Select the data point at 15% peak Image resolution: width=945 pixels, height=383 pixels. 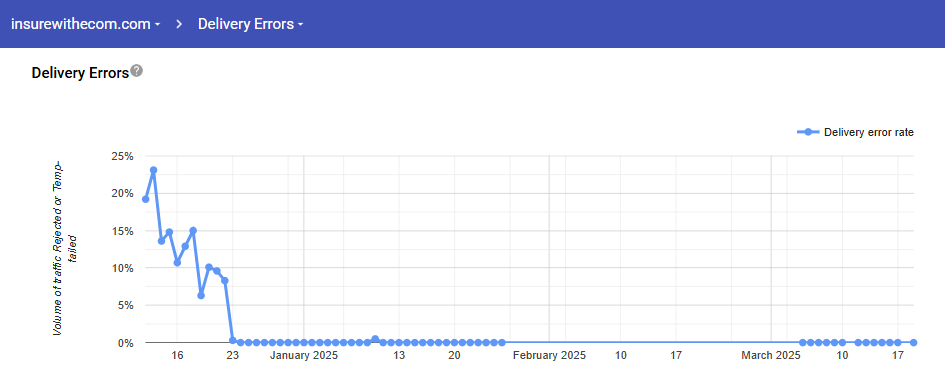point(193,230)
